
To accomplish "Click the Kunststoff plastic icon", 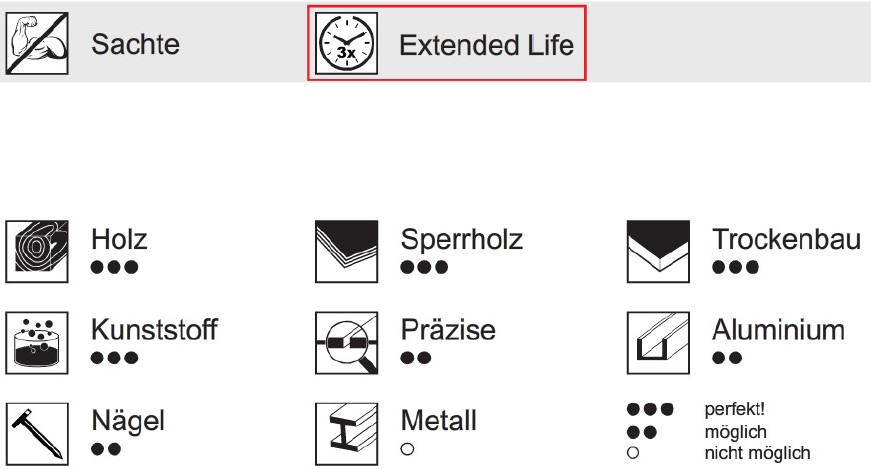I will click(37, 343).
